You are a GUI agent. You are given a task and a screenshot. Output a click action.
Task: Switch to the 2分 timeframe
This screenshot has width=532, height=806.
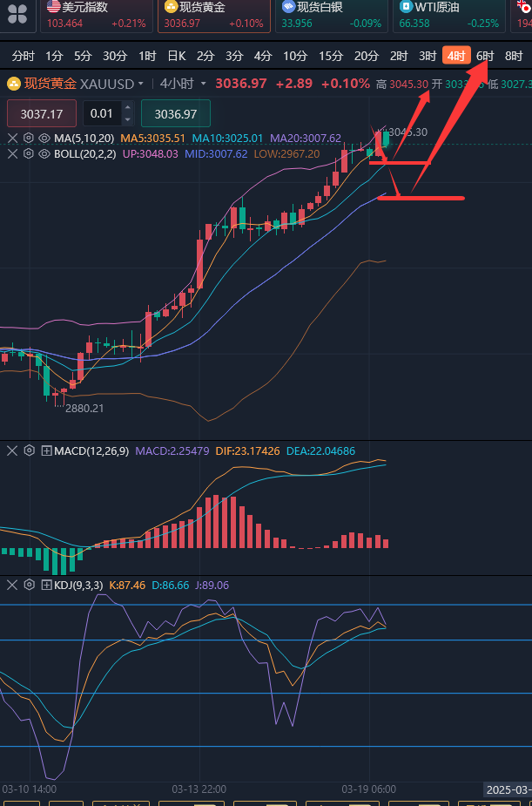pyautogui.click(x=205, y=56)
